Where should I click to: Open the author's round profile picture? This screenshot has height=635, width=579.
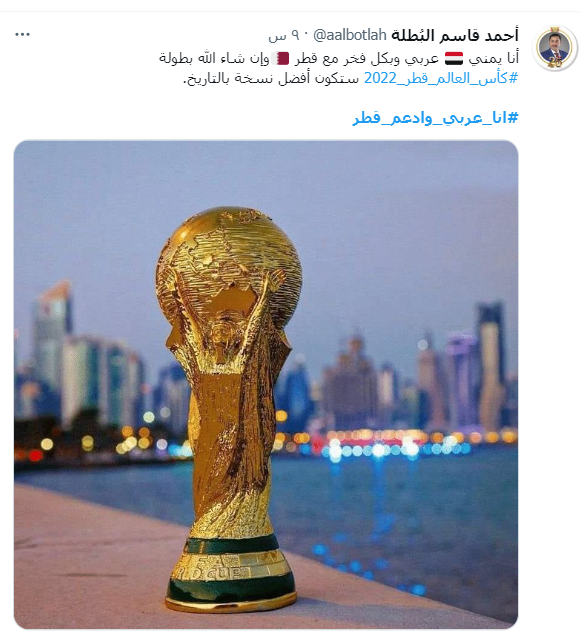click(x=555, y=48)
